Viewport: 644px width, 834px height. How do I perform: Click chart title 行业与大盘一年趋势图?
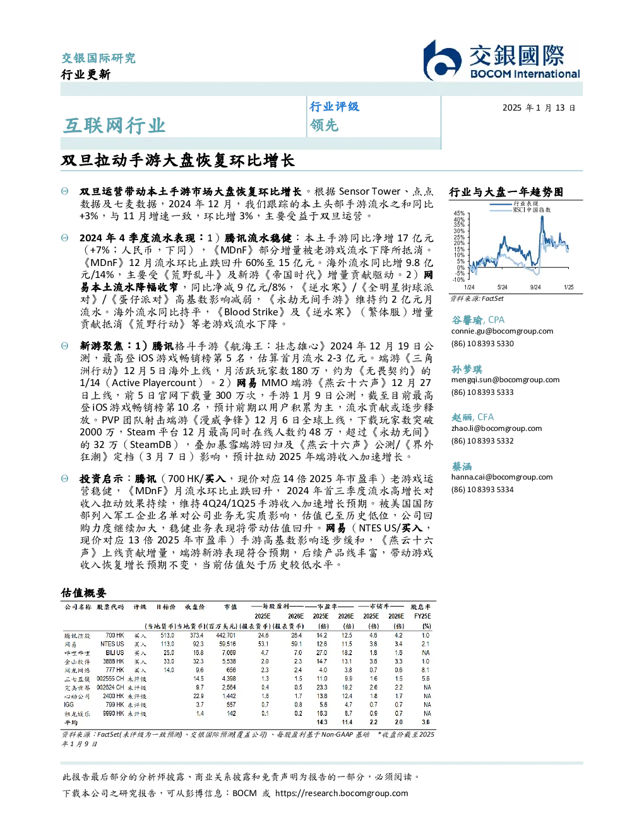(506, 192)
